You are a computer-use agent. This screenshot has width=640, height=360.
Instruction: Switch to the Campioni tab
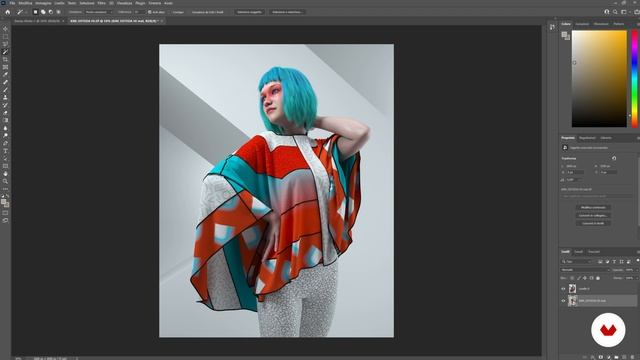582,24
